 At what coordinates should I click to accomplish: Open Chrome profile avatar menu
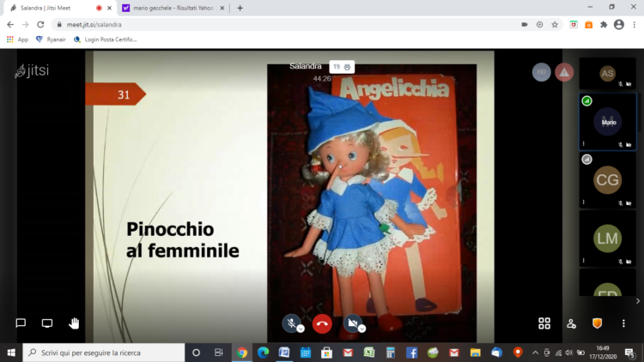619,25
